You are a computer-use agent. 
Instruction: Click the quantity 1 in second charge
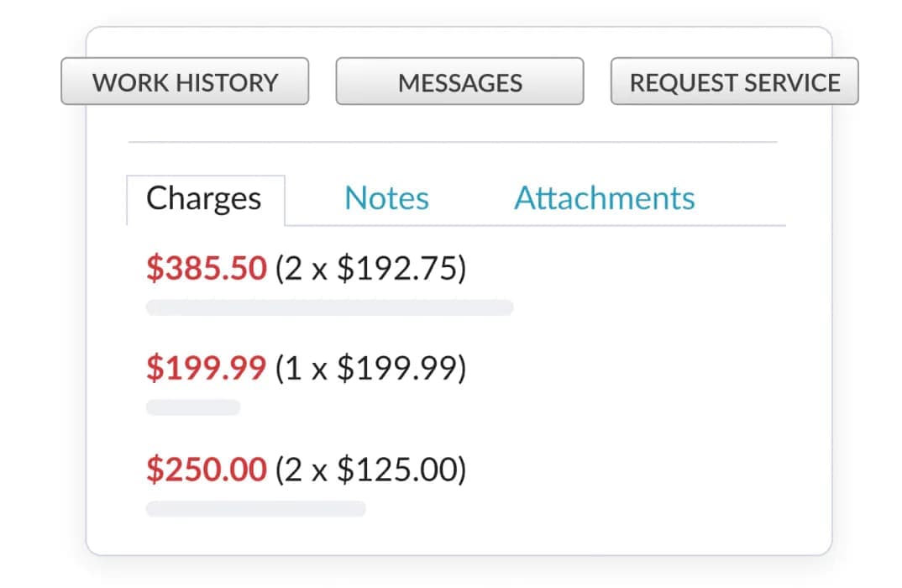[x=293, y=368]
